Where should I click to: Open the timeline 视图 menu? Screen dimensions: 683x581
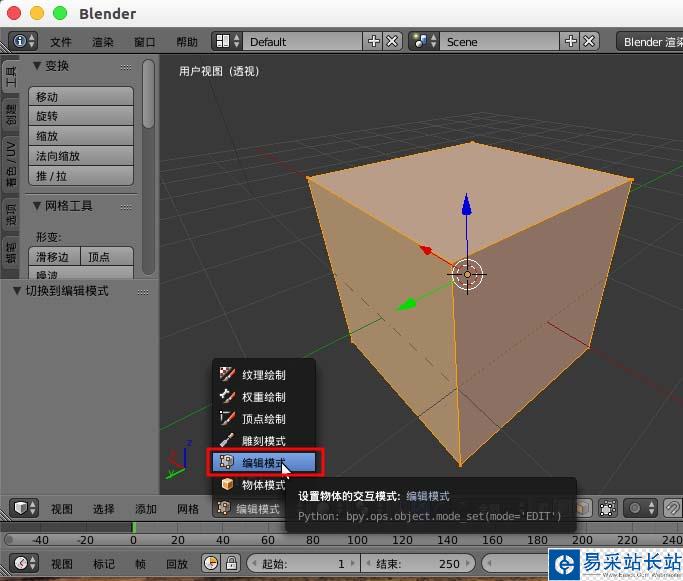click(x=61, y=564)
